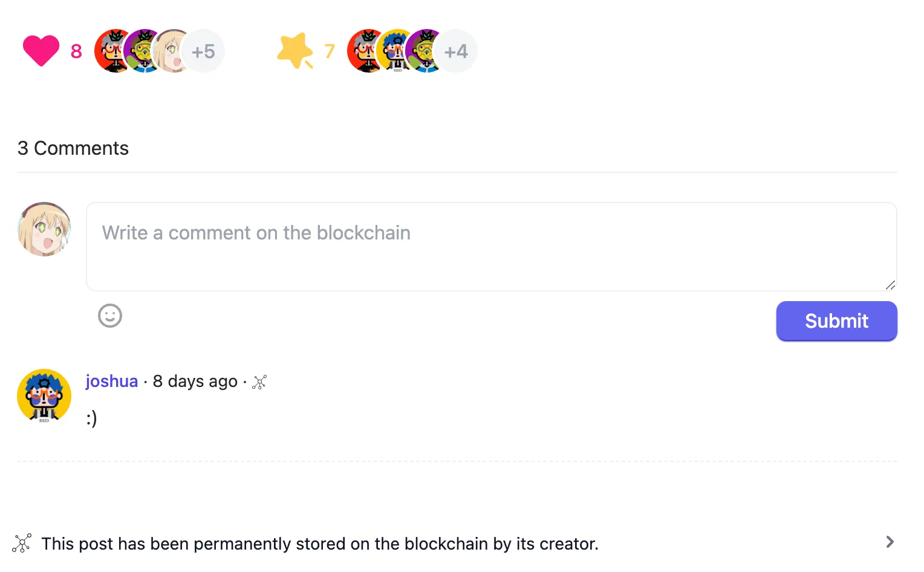
Task: Click the 3 Comments heading
Action: tap(73, 148)
